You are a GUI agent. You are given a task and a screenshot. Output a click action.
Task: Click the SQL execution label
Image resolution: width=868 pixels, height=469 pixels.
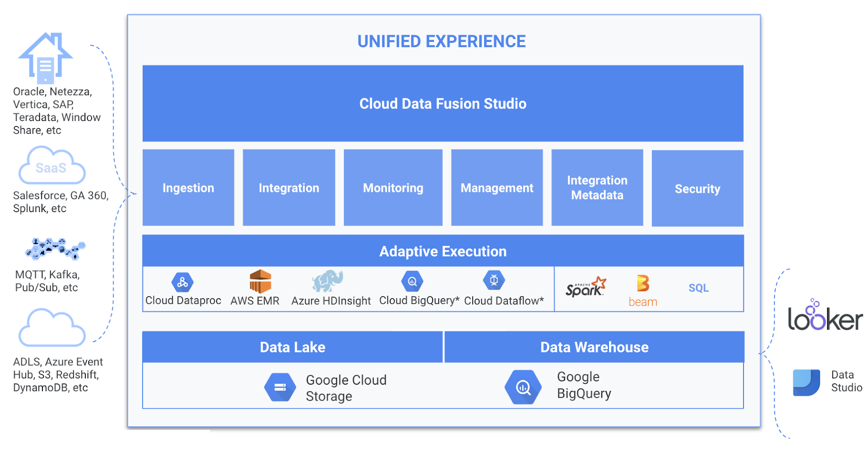tap(698, 288)
